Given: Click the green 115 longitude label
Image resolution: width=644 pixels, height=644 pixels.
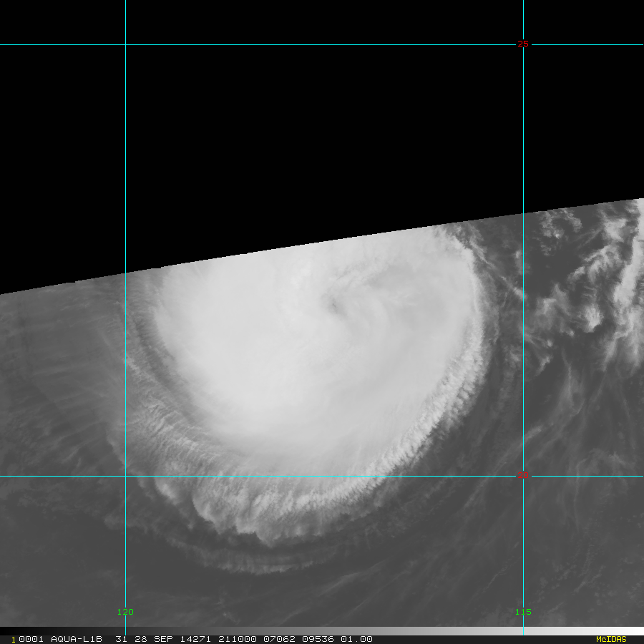Looking at the screenshot, I should tap(523, 612).
